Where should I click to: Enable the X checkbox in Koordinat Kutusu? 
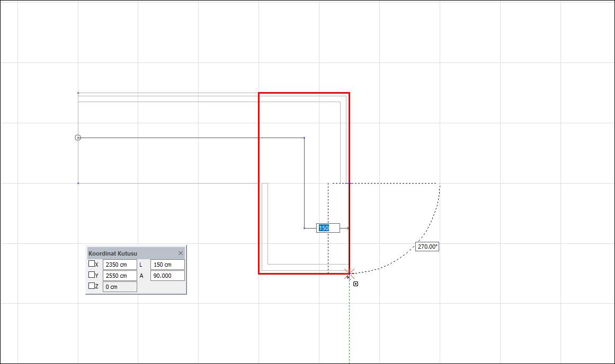(x=92, y=263)
